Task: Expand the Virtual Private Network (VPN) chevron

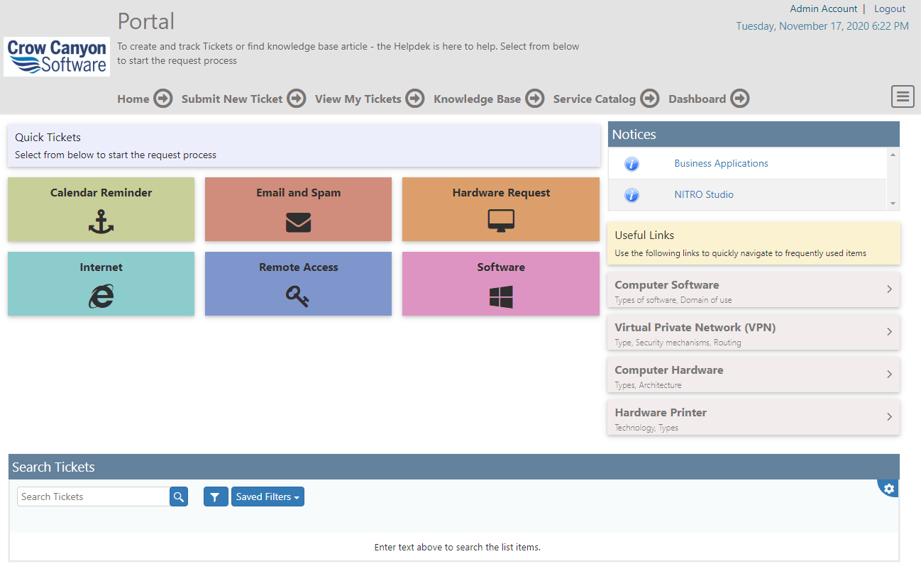Action: point(889,332)
